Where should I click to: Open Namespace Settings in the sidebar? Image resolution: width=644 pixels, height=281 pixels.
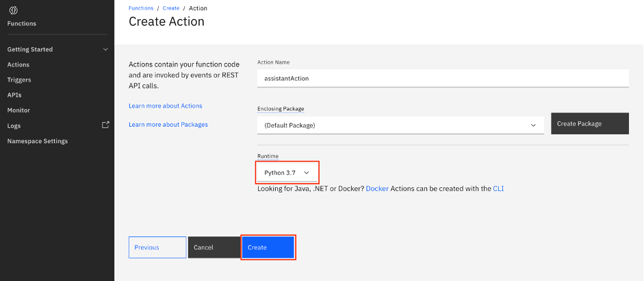[x=38, y=141]
